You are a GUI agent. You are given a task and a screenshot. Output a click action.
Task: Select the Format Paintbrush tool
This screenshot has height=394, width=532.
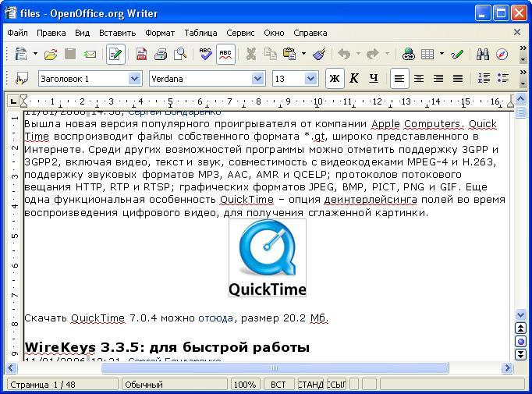[319, 55]
